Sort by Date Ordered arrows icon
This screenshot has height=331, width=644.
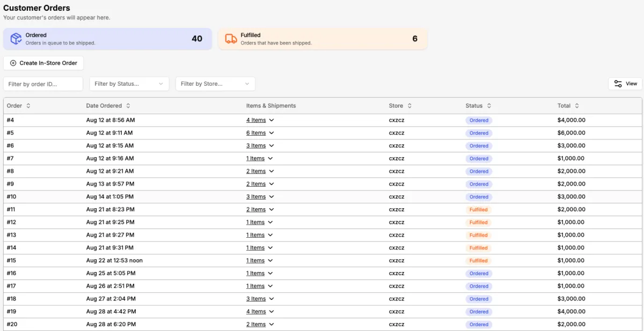[x=128, y=106]
